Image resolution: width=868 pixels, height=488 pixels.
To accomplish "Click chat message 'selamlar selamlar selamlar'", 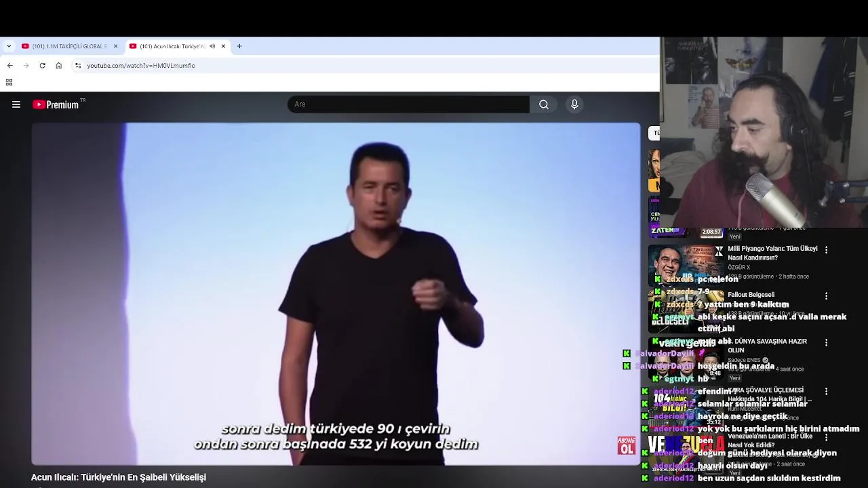I will pos(753,403).
